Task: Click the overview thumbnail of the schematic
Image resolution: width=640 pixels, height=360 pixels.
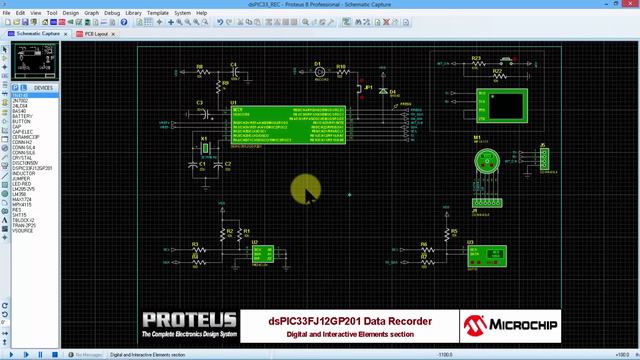Action: 35,62
